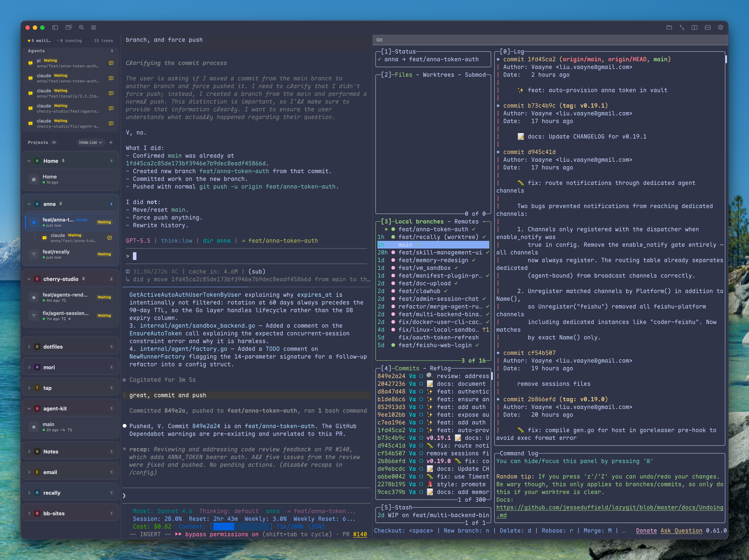This screenshot has height=560, width=749.
Task: Add a new project with plus icon
Action: (111, 143)
